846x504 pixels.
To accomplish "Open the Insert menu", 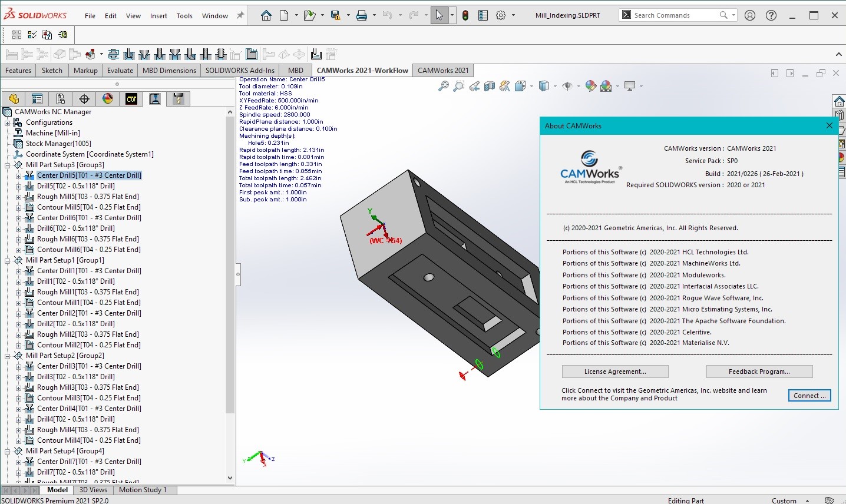I will click(x=158, y=16).
